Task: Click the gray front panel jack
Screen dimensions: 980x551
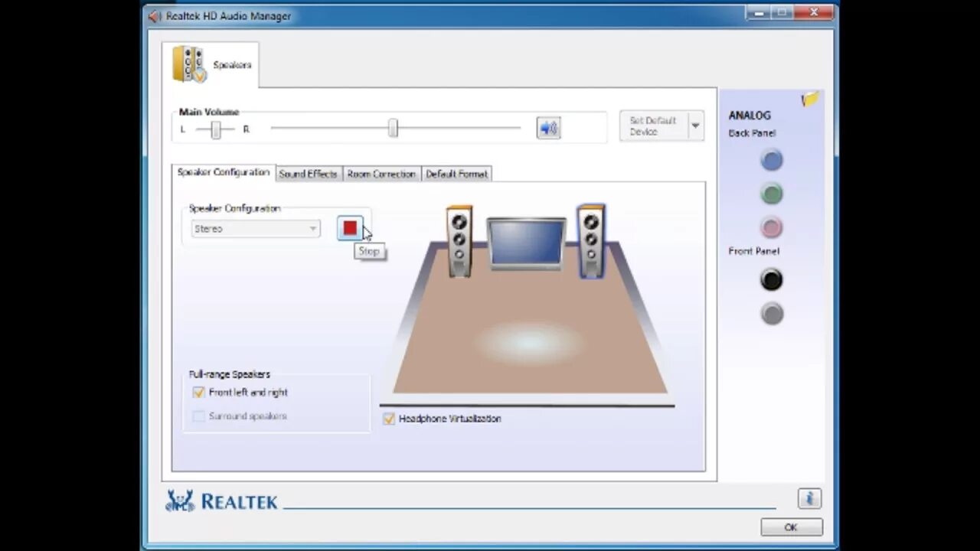Action: (772, 314)
